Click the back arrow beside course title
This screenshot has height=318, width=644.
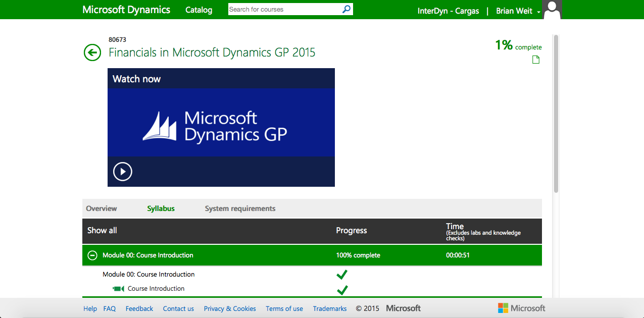[x=92, y=52]
